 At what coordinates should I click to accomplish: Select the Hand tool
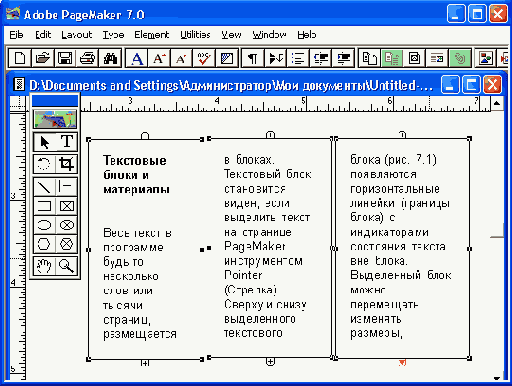pos(44,266)
